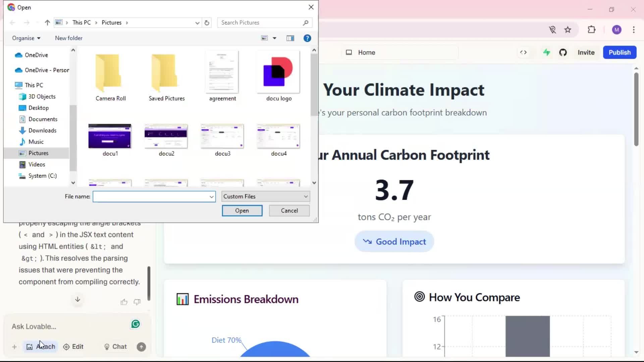Open the recent locations dropdown arrow
The width and height of the screenshot is (644, 362).
point(37,22)
